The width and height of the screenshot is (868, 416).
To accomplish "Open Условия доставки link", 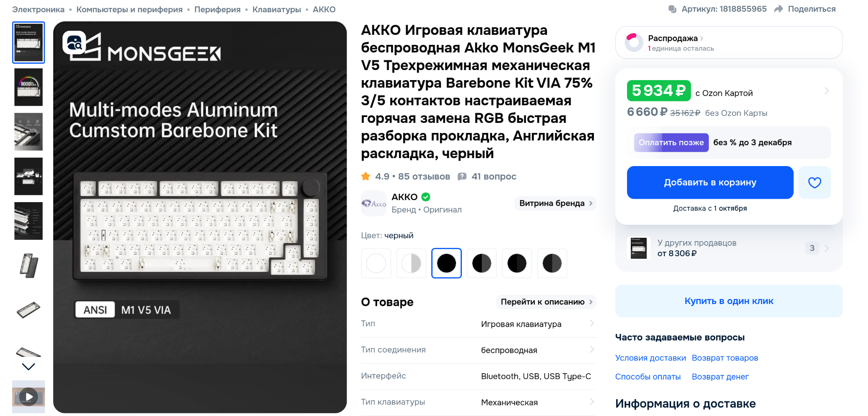I will [x=650, y=358].
